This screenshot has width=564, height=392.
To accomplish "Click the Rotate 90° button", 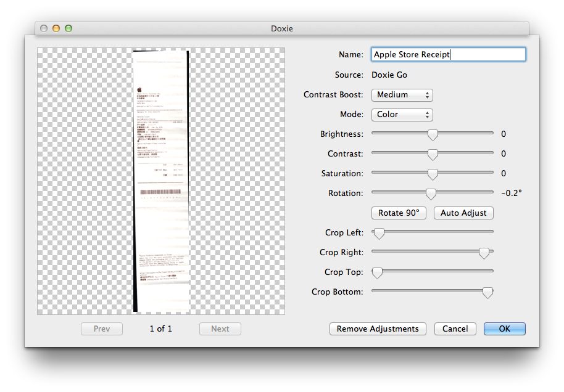I will (x=399, y=213).
